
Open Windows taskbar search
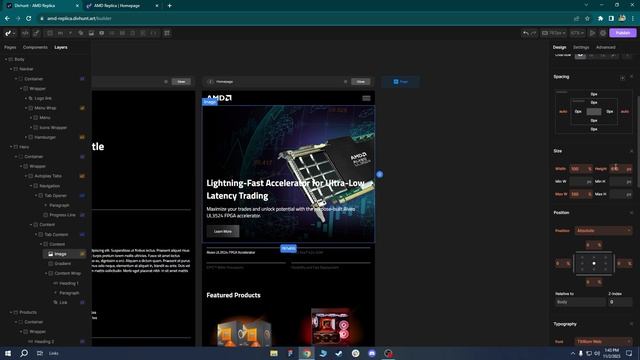pyautogui.click(x=24, y=353)
